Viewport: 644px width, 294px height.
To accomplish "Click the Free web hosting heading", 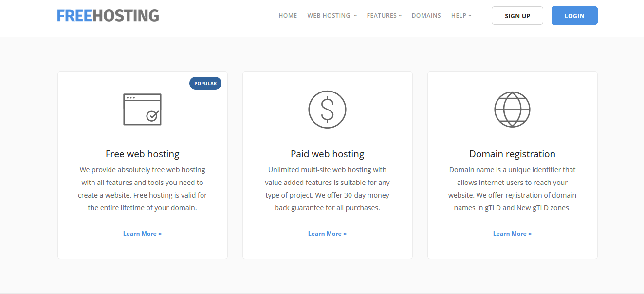I will click(x=142, y=154).
